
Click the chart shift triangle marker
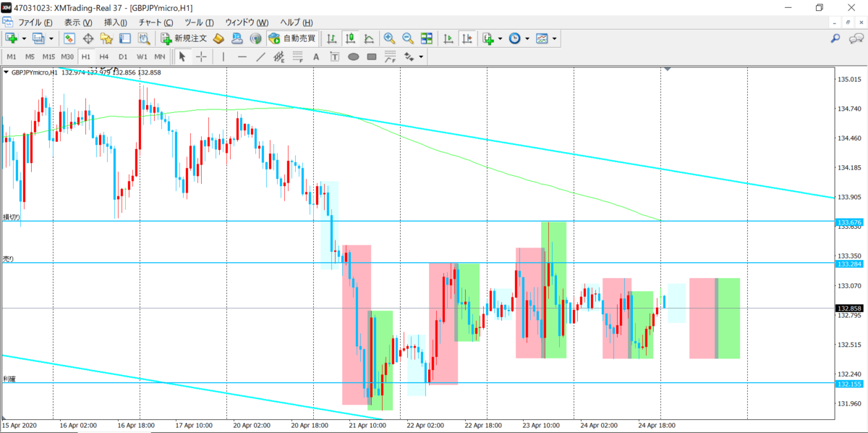pyautogui.click(x=668, y=70)
